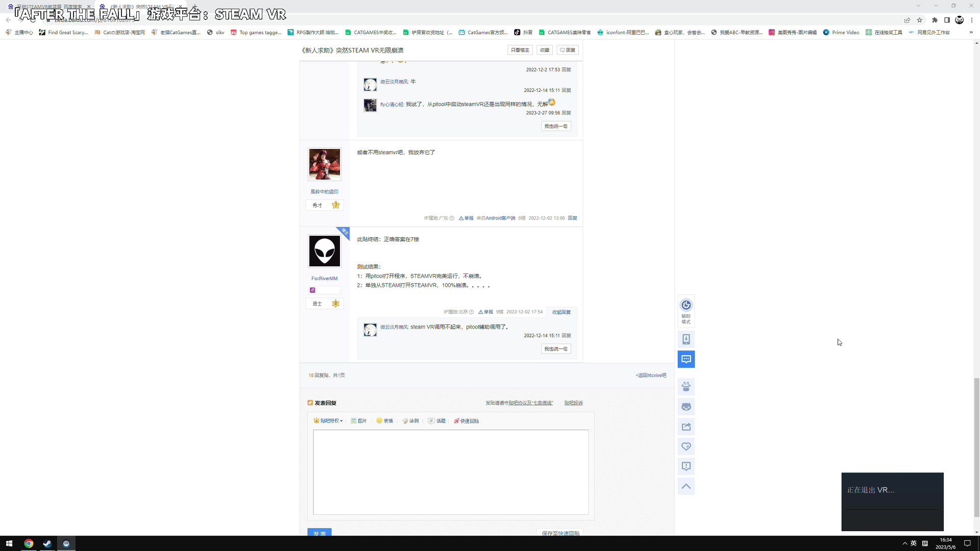Open the Chrome three-dot menu
This screenshot has height=551, width=980.
972,20
